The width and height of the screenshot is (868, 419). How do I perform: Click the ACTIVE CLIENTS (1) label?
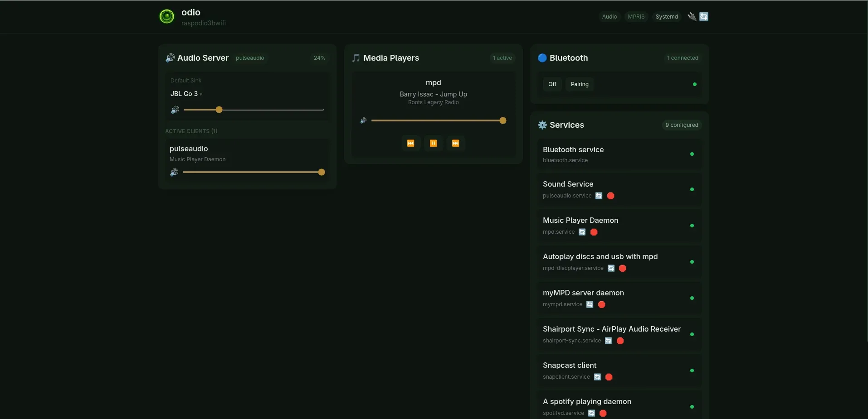pyautogui.click(x=191, y=131)
